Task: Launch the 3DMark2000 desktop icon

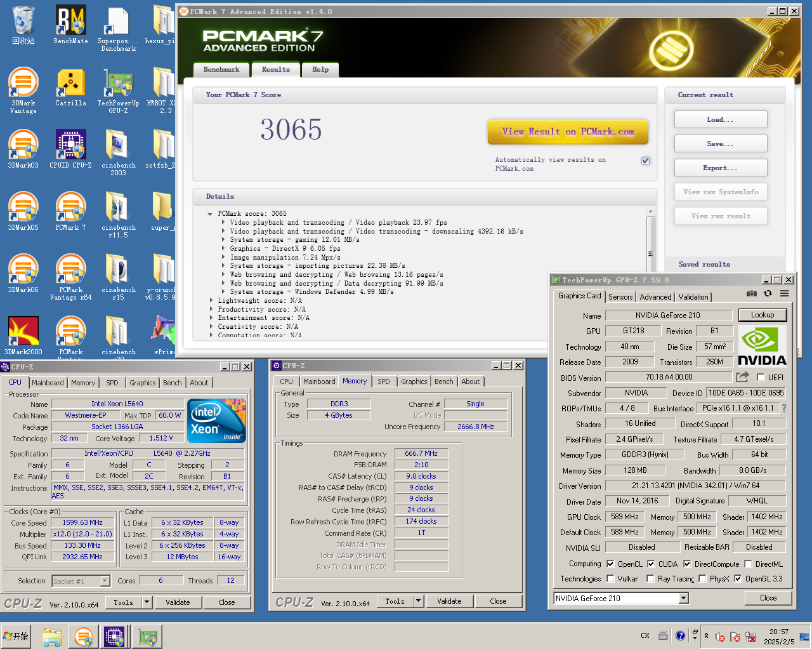Action: tap(23, 336)
